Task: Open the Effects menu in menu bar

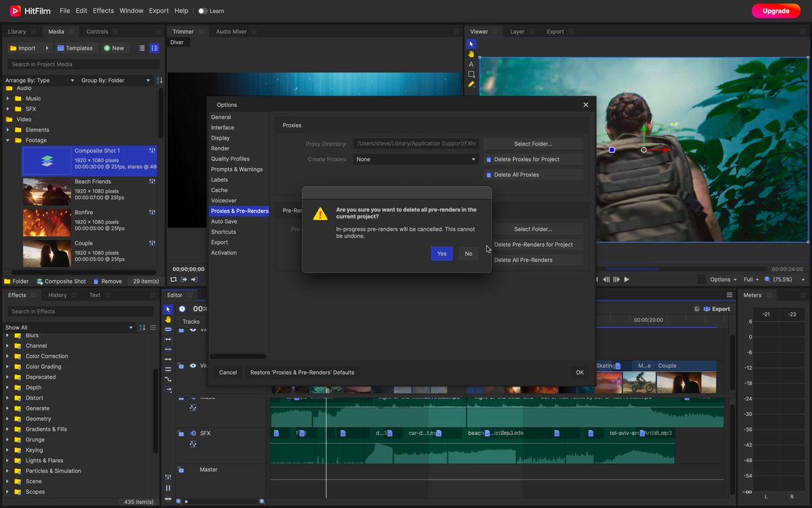Action: 104,11
